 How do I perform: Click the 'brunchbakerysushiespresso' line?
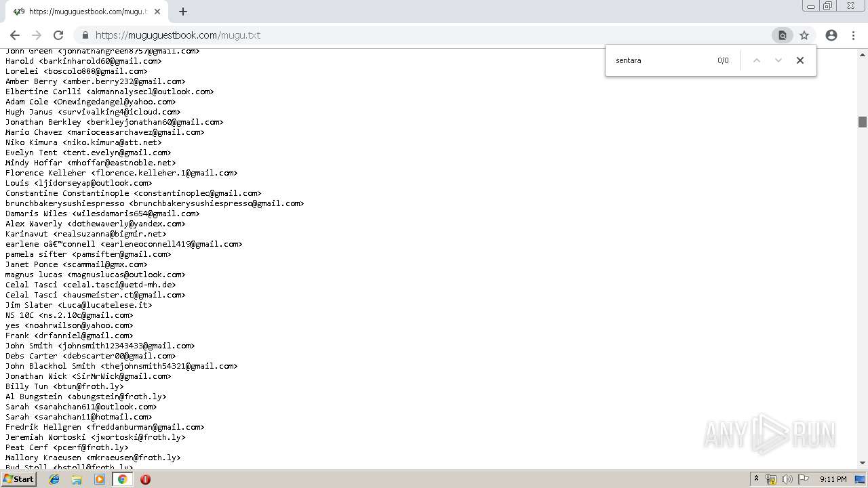155,203
